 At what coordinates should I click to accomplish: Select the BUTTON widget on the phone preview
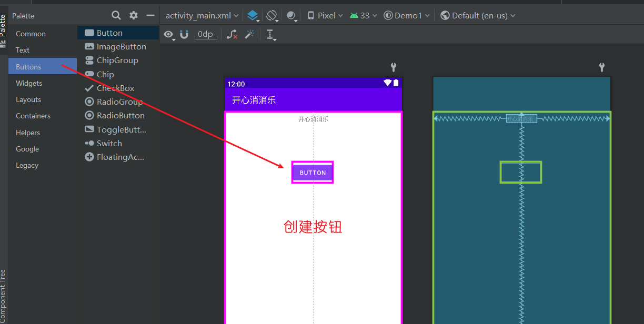pyautogui.click(x=312, y=172)
